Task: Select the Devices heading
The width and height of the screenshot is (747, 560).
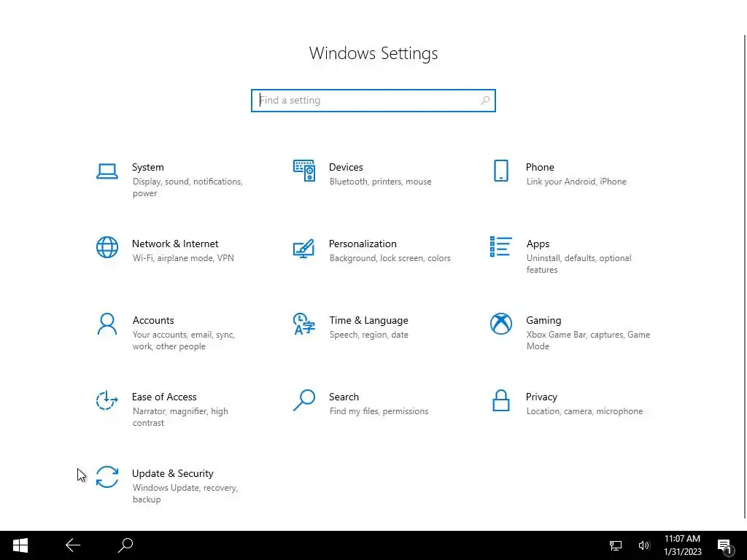Action: tap(346, 167)
